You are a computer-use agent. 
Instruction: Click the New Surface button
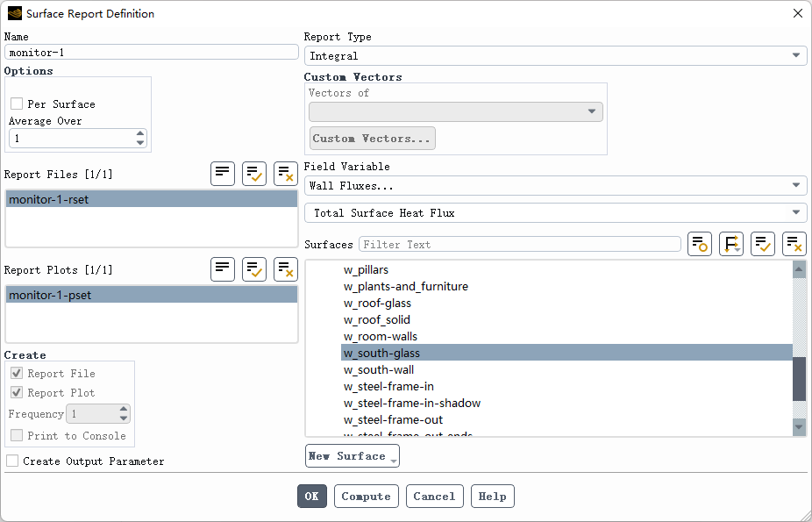click(x=352, y=456)
